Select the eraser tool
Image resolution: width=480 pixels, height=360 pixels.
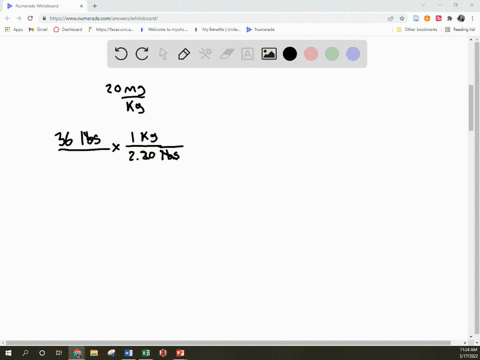pyautogui.click(x=227, y=54)
